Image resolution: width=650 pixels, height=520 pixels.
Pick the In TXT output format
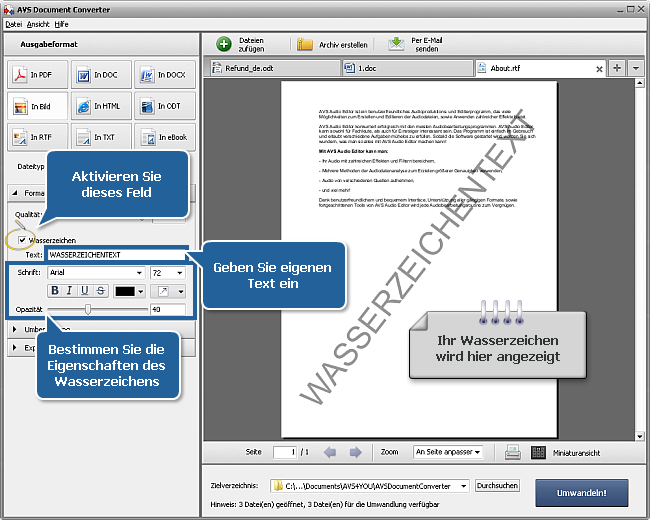coord(101,137)
